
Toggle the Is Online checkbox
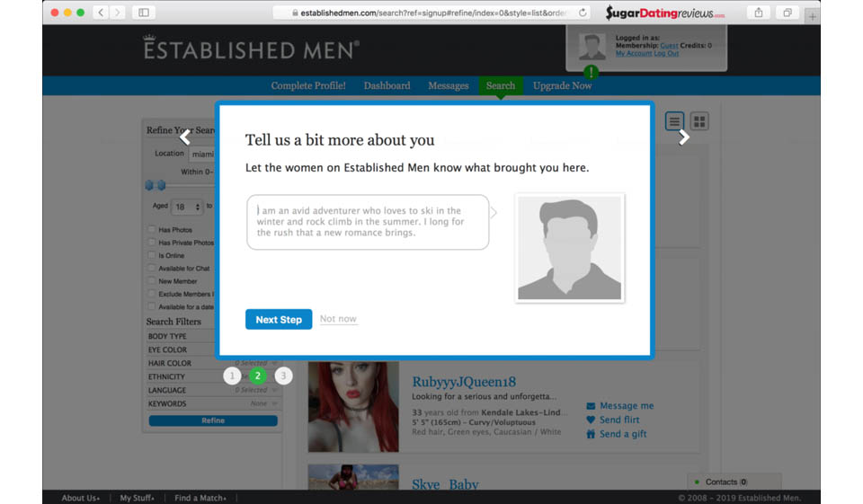point(152,255)
